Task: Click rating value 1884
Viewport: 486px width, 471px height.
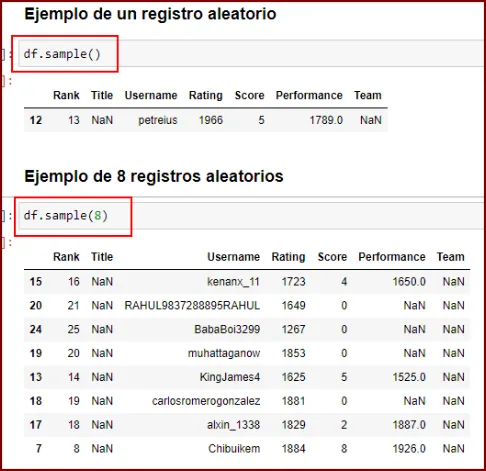Action: coord(293,449)
